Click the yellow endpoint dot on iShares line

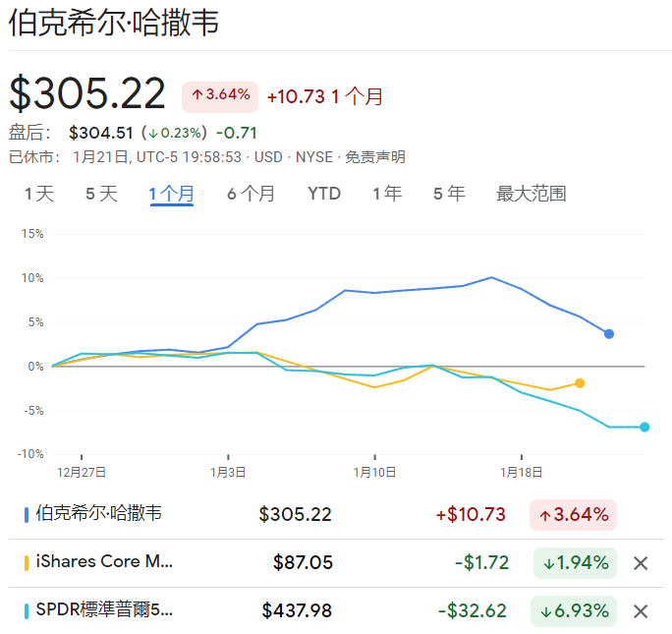580,382
